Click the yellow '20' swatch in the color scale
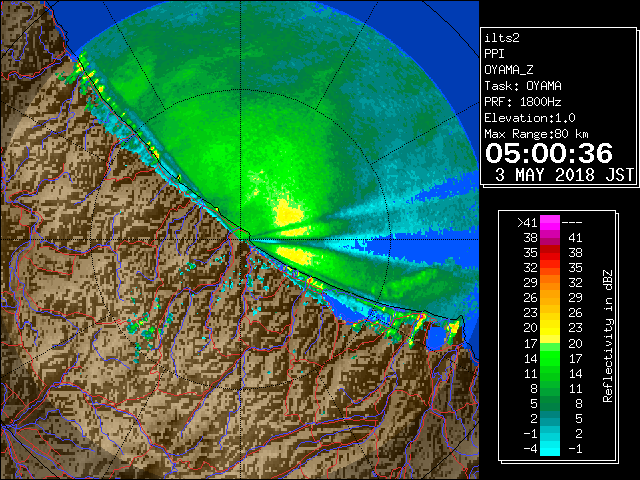Screen dimensions: 640x480 (x=550, y=328)
